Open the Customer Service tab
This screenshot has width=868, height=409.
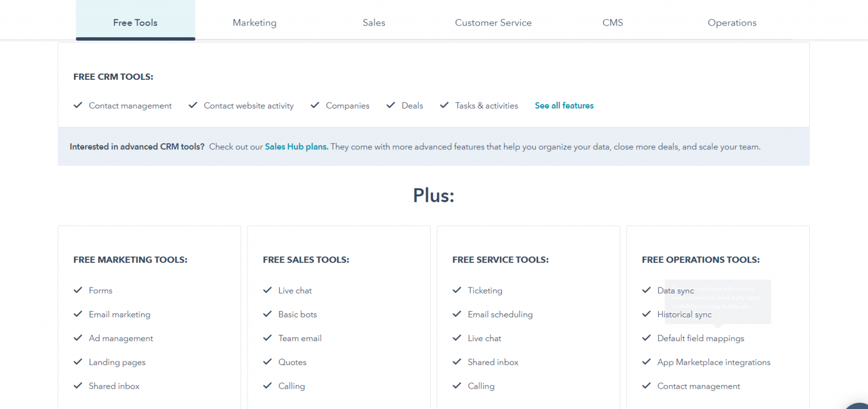[493, 23]
